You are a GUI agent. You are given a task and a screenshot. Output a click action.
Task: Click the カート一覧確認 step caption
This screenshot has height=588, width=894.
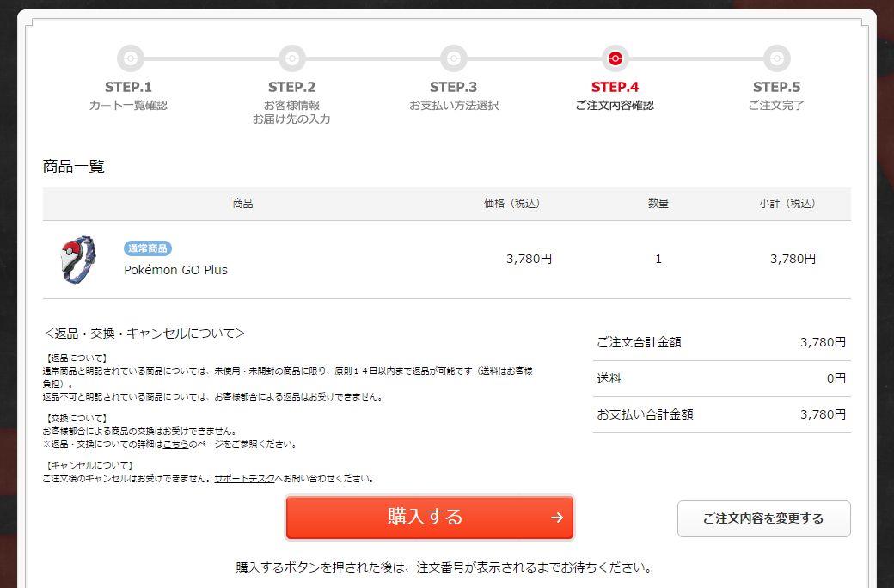(x=128, y=106)
